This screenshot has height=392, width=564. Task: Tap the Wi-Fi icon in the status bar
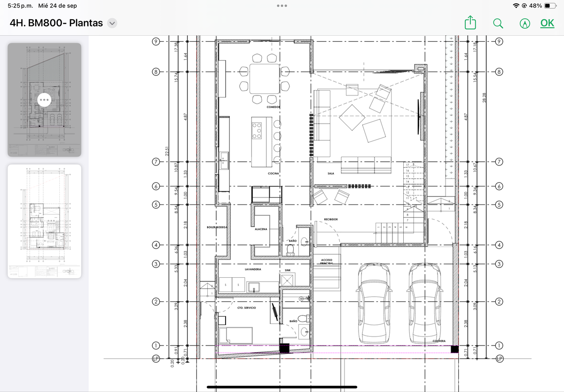pyautogui.click(x=517, y=6)
